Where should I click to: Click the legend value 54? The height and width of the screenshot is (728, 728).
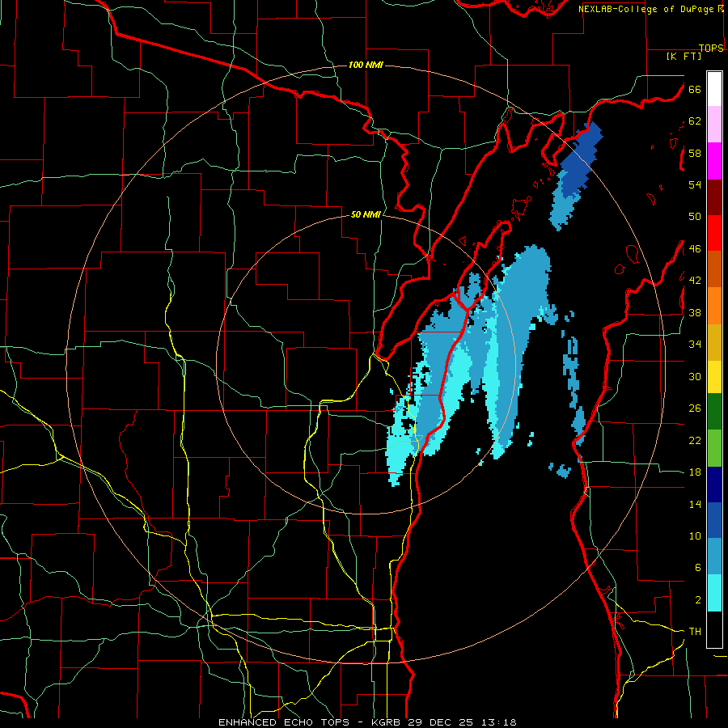695,184
